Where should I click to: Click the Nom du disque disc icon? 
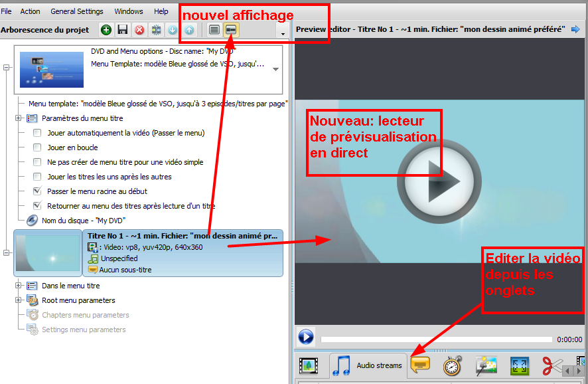(x=33, y=221)
